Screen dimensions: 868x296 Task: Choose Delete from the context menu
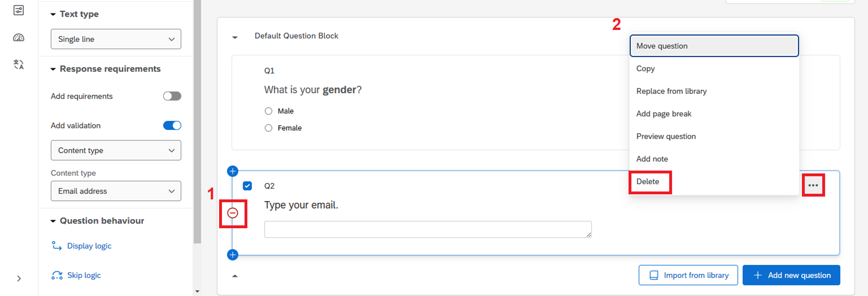click(648, 182)
